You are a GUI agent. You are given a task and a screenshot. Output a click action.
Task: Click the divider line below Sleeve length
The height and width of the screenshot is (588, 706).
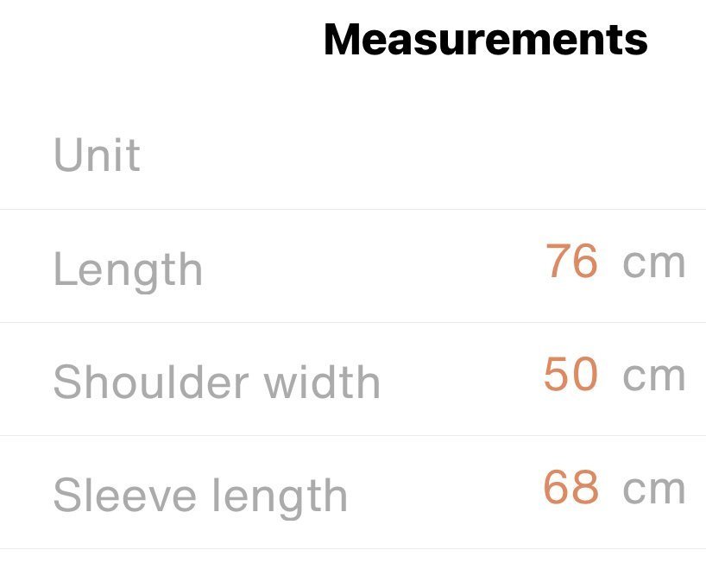click(x=353, y=548)
